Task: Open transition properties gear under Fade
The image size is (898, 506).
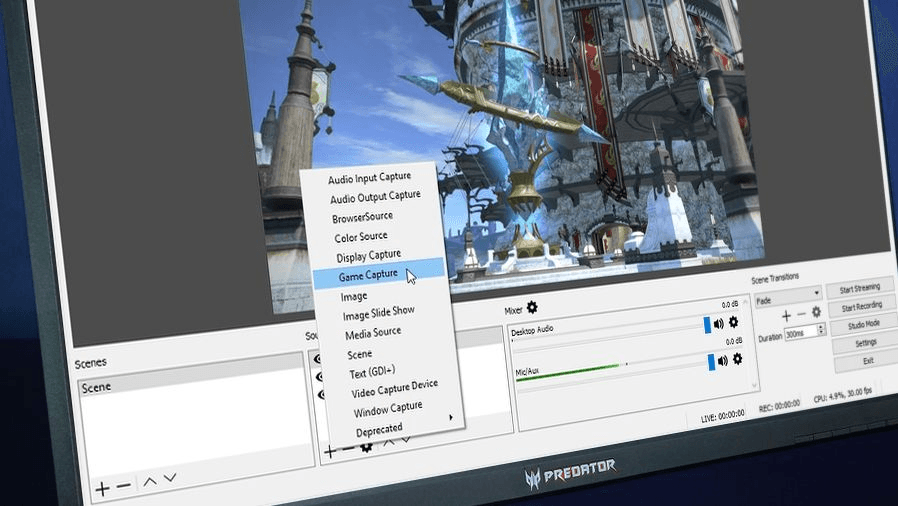Action: 816,311
